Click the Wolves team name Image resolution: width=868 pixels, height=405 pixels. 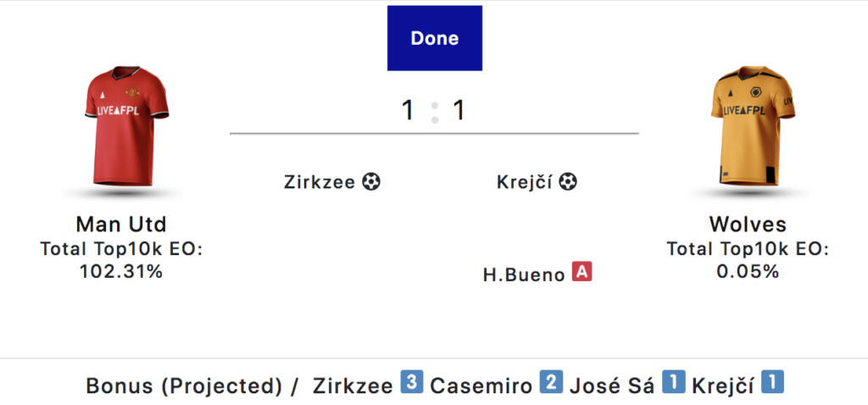click(x=748, y=225)
